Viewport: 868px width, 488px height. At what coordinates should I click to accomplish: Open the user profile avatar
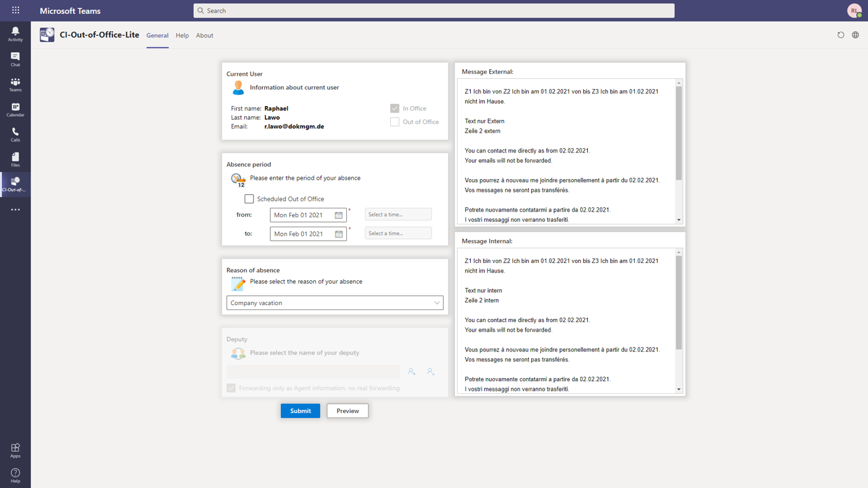854,10
